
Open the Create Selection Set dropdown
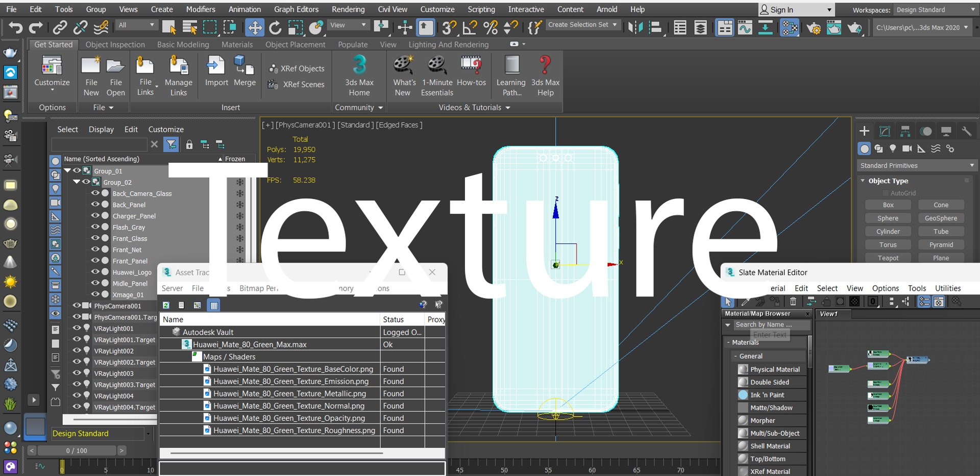582,24
